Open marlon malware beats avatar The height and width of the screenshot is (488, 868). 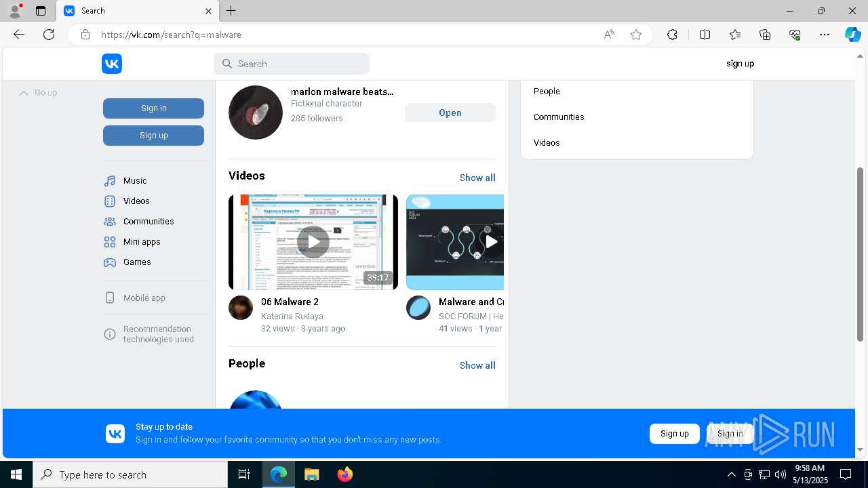(x=256, y=113)
